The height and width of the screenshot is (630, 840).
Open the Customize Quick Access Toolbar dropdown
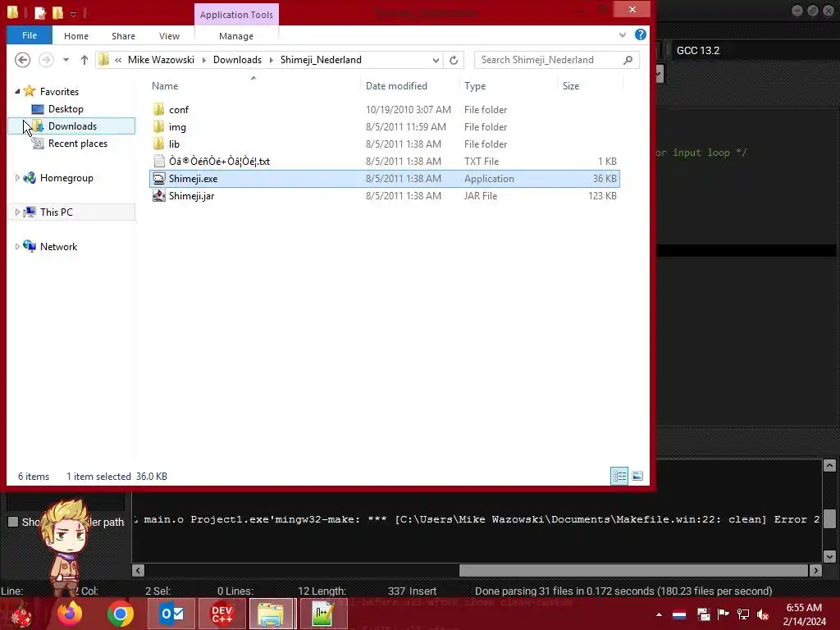(73, 13)
